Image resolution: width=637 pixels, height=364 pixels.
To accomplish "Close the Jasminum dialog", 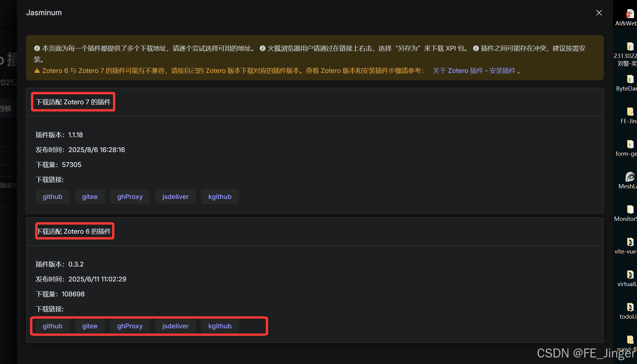I will pyautogui.click(x=599, y=13).
